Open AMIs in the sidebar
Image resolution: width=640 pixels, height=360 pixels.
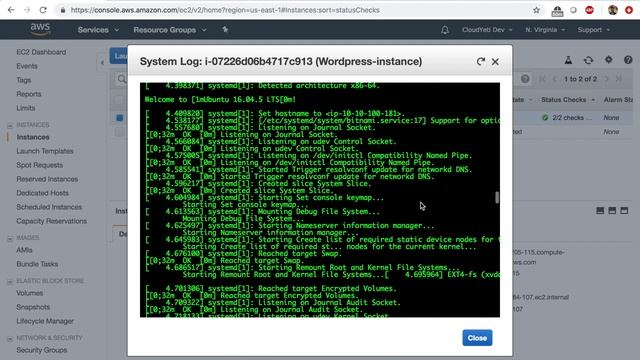[24, 250]
